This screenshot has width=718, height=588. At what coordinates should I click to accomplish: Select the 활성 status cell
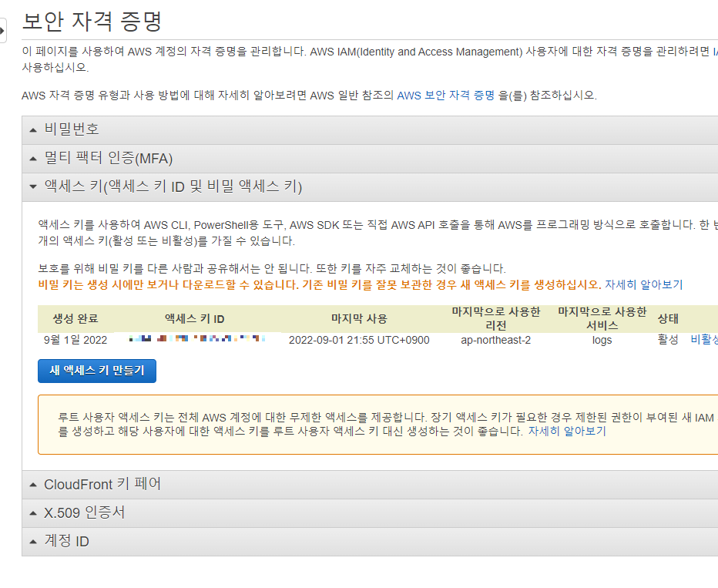pyautogui.click(x=668, y=339)
